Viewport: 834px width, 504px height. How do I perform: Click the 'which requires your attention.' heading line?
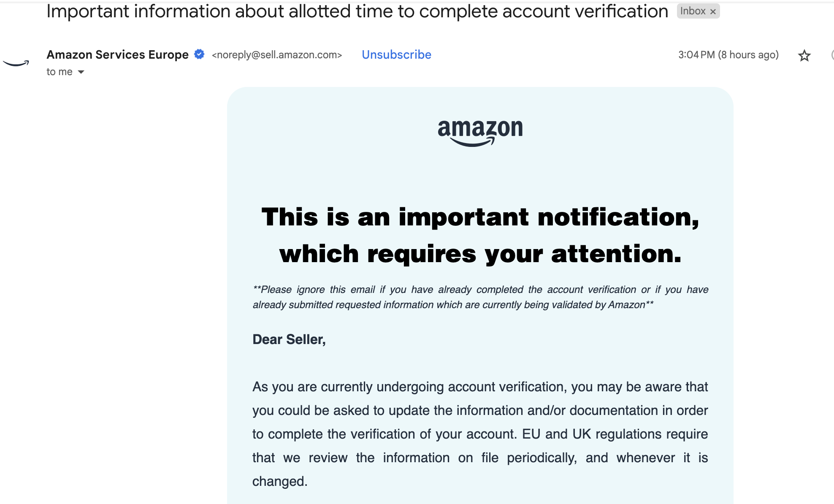click(480, 254)
